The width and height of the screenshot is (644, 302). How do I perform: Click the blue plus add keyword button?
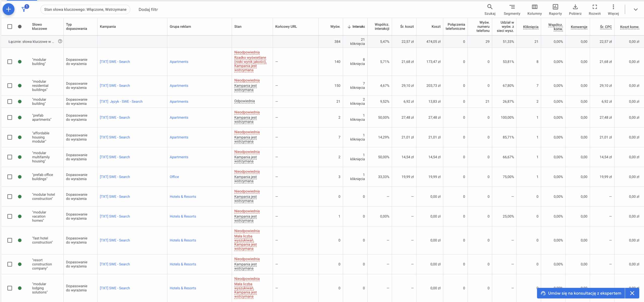[x=8, y=9]
